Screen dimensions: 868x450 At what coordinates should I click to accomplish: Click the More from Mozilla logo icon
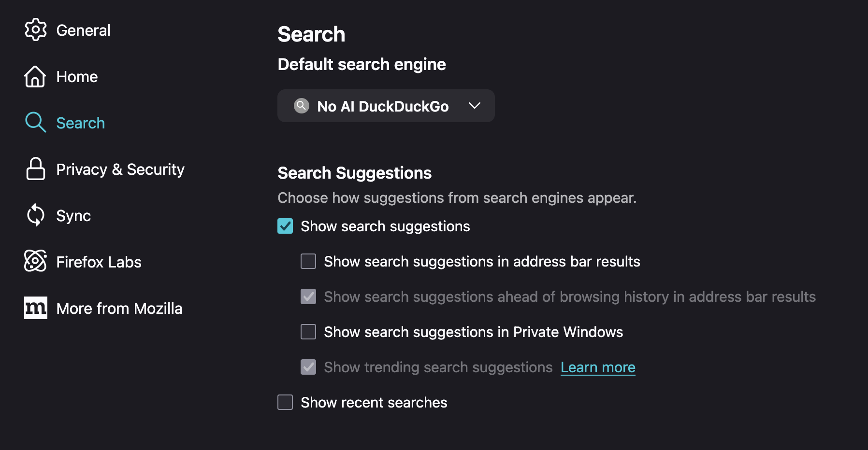pyautogui.click(x=35, y=308)
